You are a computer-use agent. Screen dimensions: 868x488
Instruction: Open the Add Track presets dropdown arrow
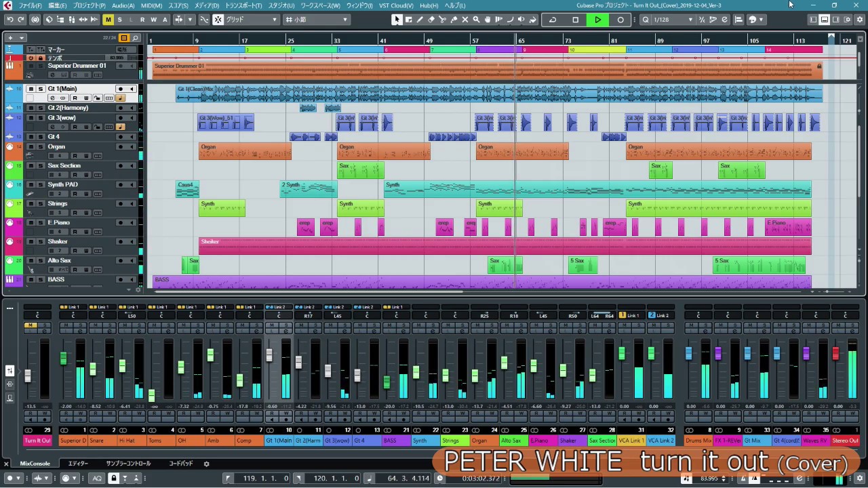[x=22, y=38]
